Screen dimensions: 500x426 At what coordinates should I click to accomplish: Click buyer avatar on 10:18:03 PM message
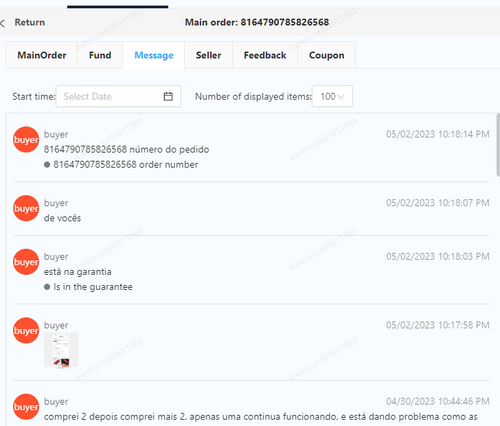point(26,262)
